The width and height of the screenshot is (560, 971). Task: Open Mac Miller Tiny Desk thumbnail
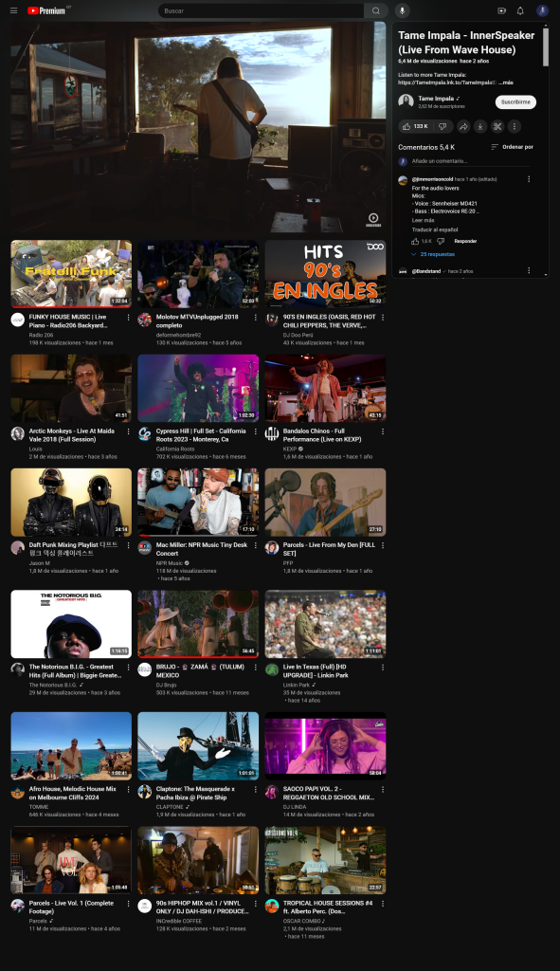[198, 503]
